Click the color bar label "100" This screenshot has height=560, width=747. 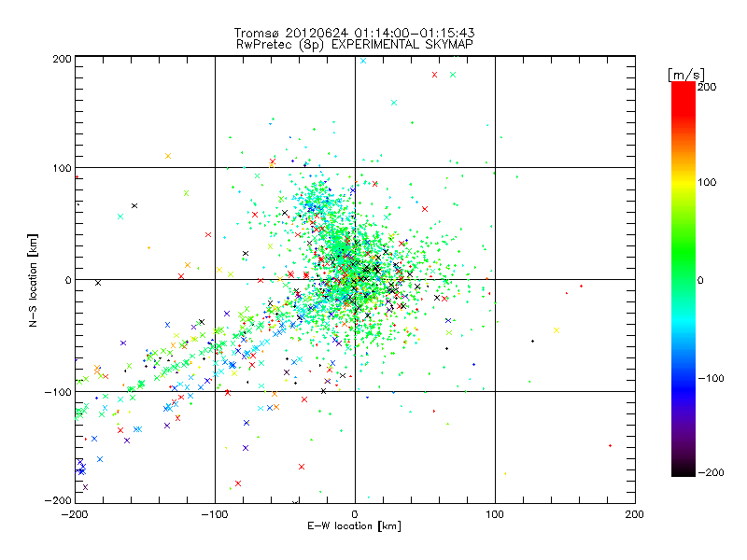(707, 182)
